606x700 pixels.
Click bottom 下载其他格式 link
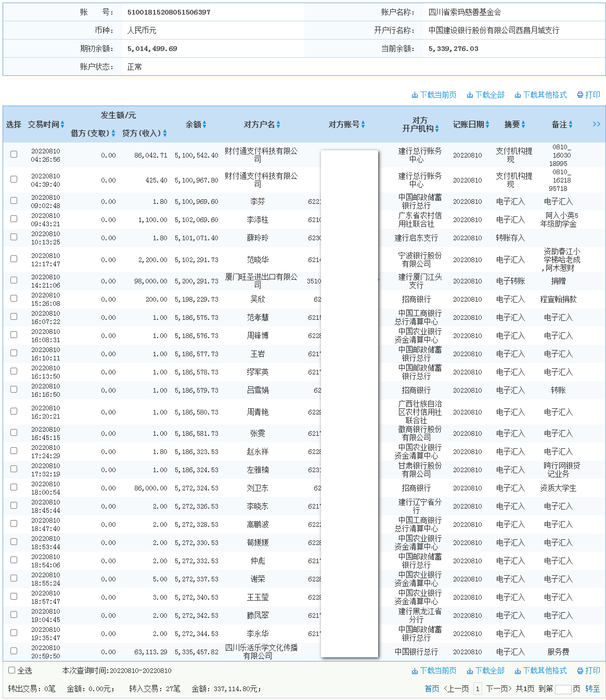pos(540,671)
